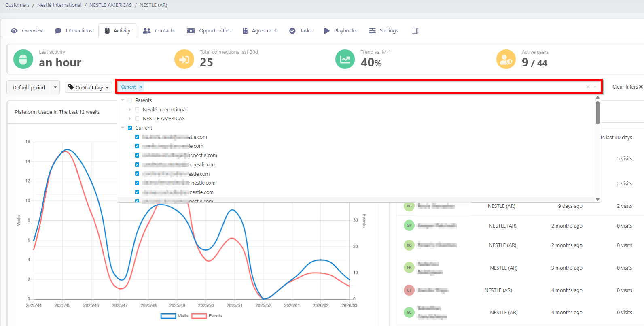Click the green Last activity mouse icon
Screen dimensions: 644x326
tap(23, 60)
